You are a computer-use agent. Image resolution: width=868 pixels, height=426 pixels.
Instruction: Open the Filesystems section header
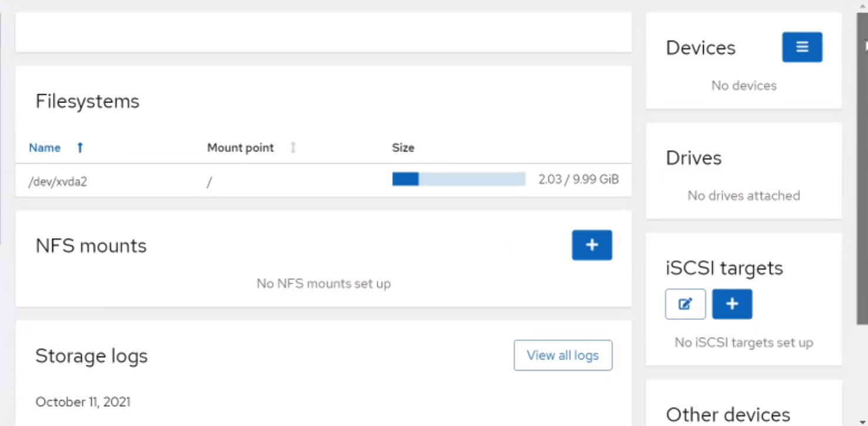tap(87, 101)
